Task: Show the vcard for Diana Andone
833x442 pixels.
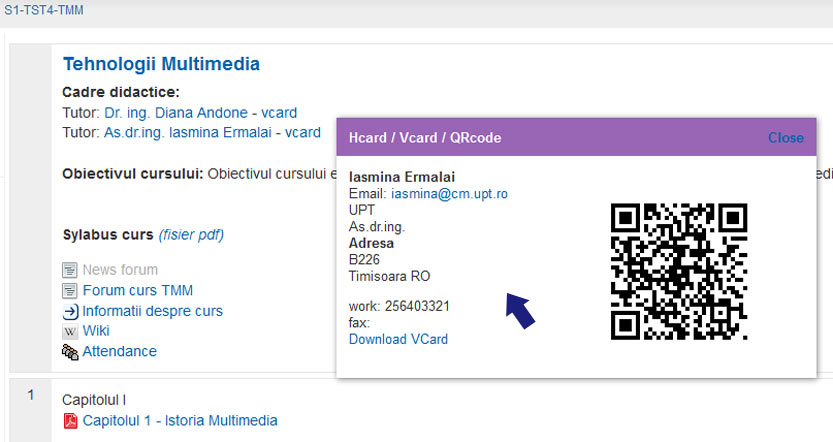Action: click(x=278, y=113)
